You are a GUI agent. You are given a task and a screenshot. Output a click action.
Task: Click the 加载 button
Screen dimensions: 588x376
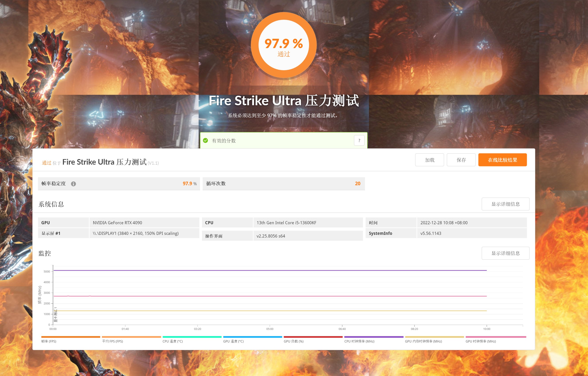429,160
